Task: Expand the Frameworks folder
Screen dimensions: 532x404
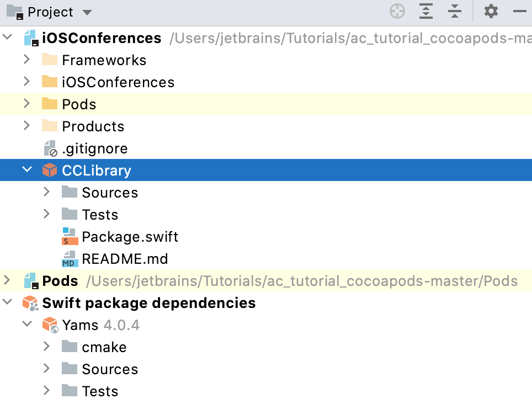Action: [x=26, y=60]
